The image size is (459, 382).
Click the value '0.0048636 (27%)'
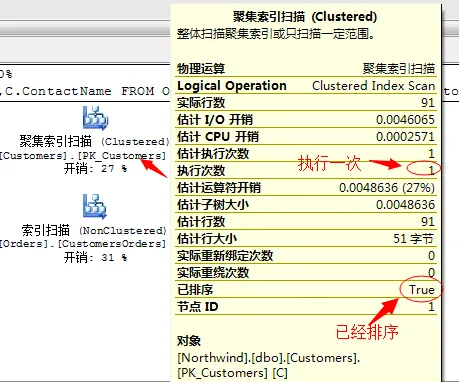387,188
